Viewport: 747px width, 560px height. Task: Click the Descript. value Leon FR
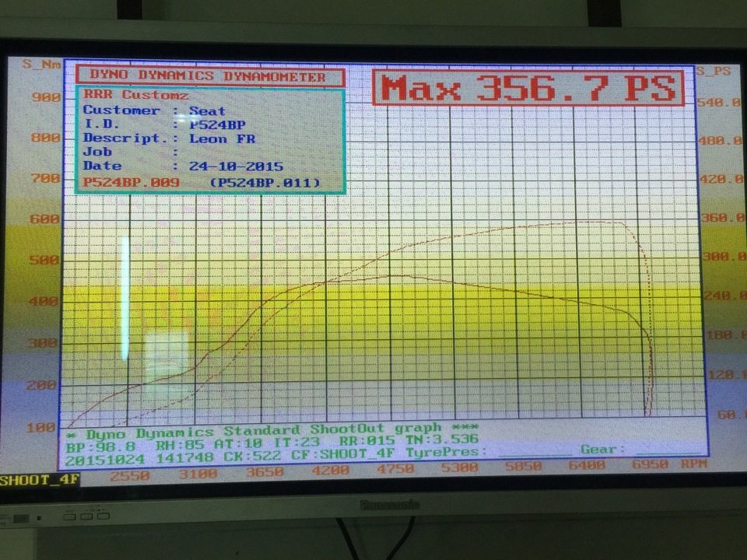coord(222,139)
